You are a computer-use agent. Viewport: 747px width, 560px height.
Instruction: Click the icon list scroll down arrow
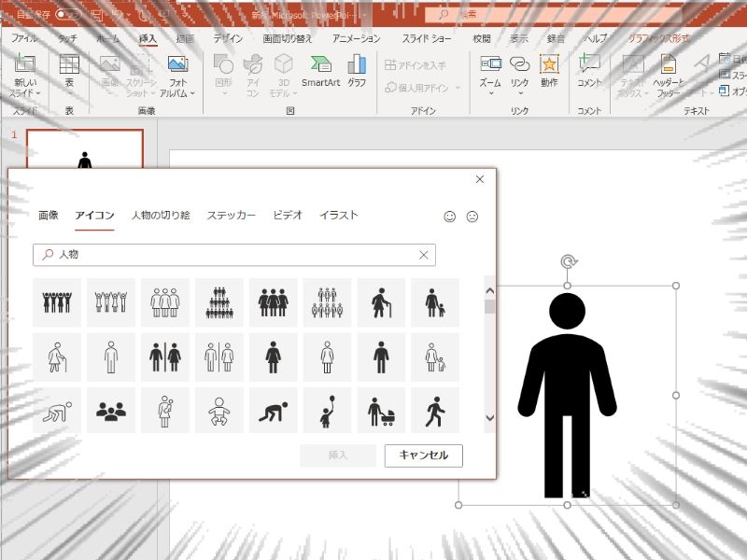(x=489, y=418)
